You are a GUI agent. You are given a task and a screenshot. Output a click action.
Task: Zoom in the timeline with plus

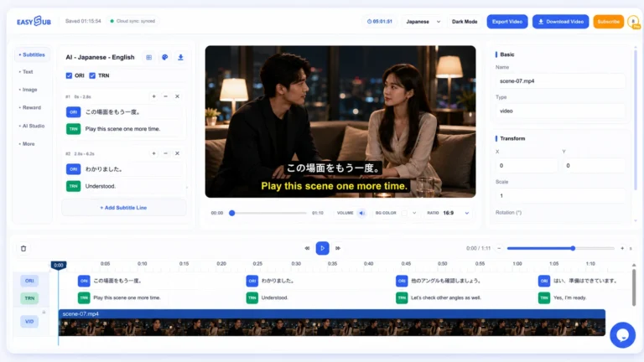pos(622,248)
